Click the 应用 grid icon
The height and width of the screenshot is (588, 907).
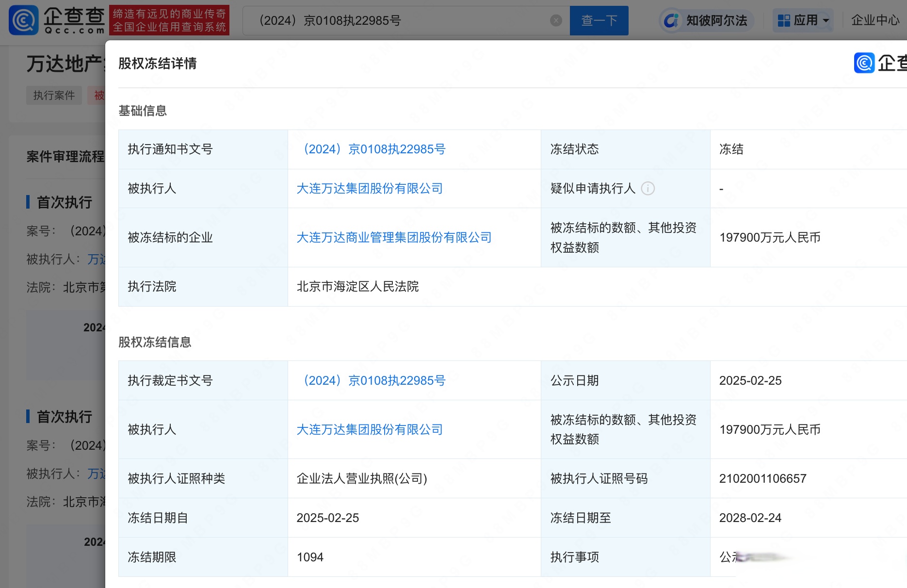(784, 20)
